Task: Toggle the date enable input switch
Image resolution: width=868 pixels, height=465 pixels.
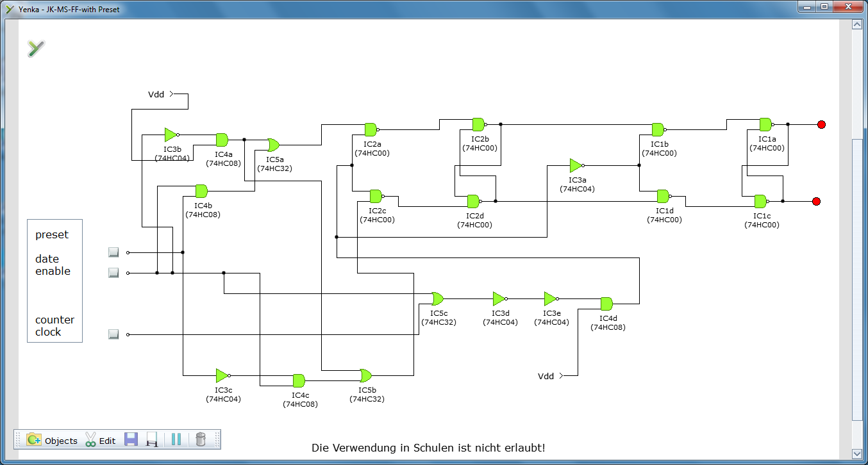Action: click(x=113, y=273)
